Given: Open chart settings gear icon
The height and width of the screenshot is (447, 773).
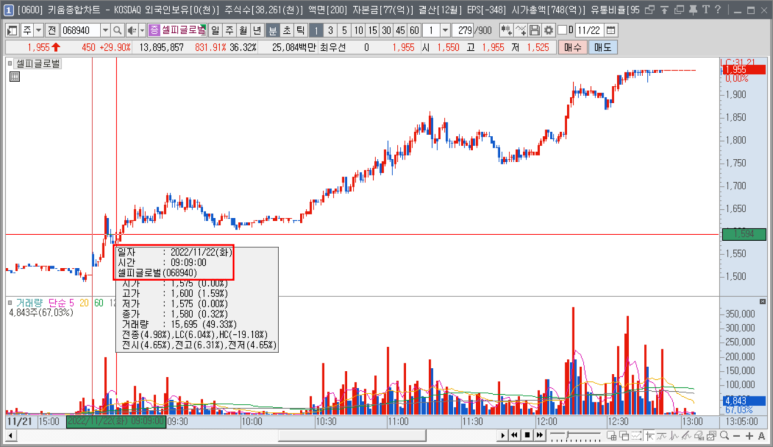Looking at the screenshot, I should click(548, 31).
